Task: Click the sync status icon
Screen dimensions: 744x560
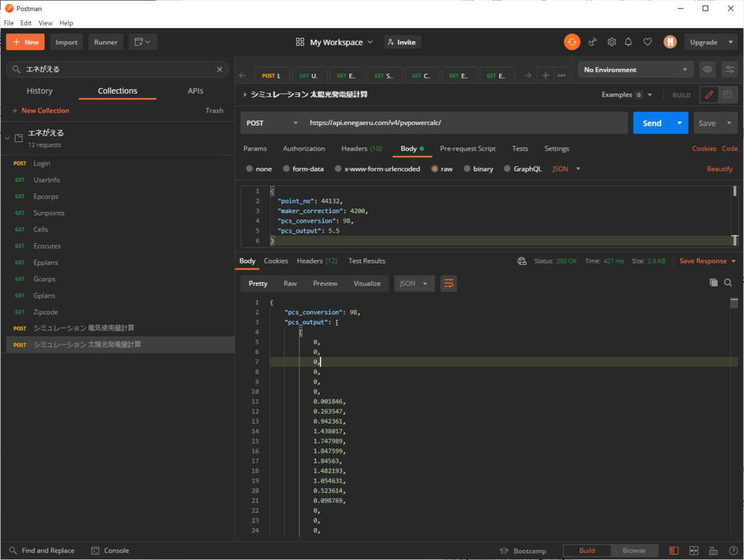Action: coord(572,42)
